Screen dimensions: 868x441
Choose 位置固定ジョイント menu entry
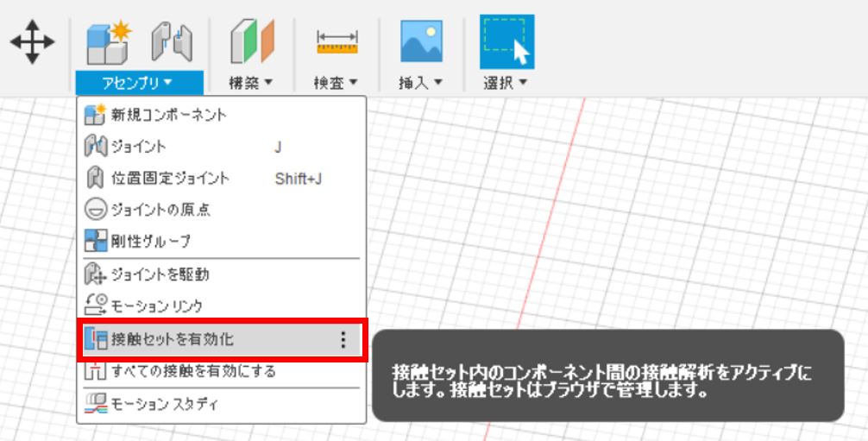click(x=222, y=179)
